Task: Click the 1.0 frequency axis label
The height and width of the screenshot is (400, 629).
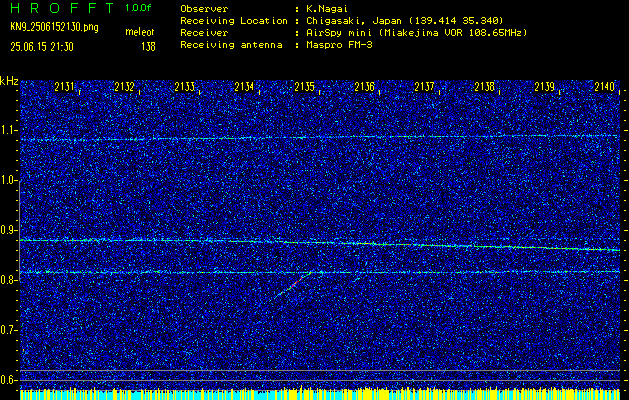Action: click(8, 181)
